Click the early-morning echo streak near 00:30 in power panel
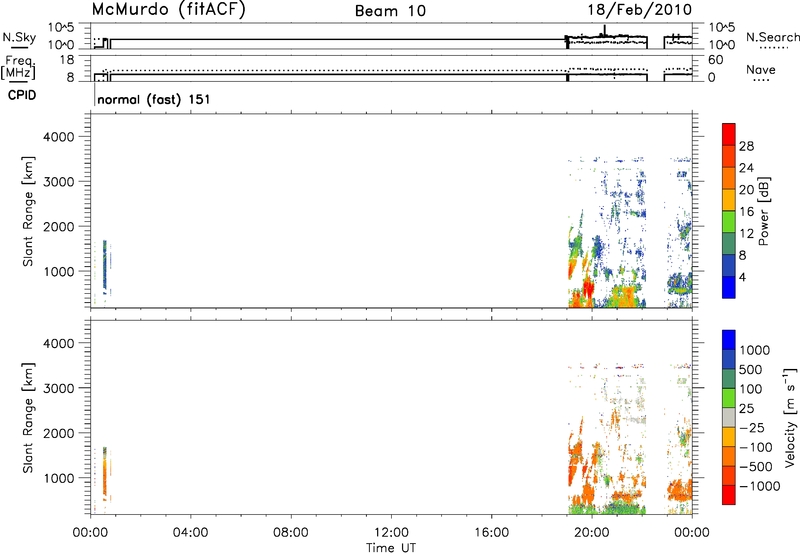 105,265
